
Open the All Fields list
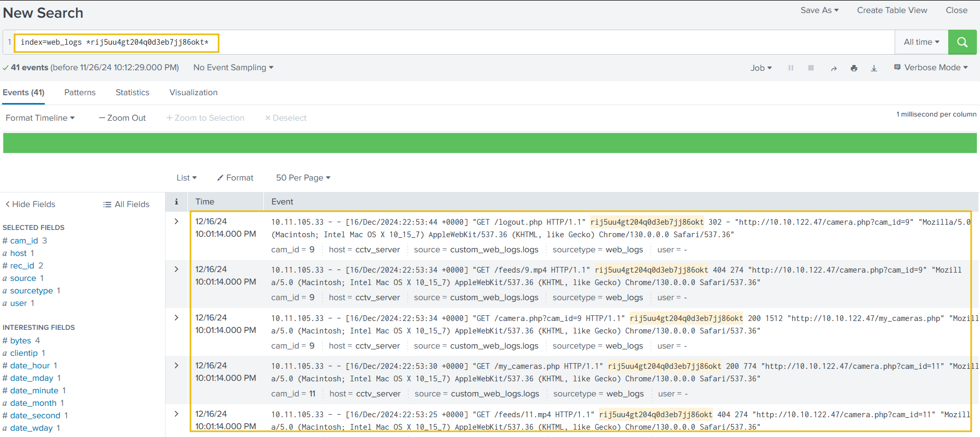126,204
